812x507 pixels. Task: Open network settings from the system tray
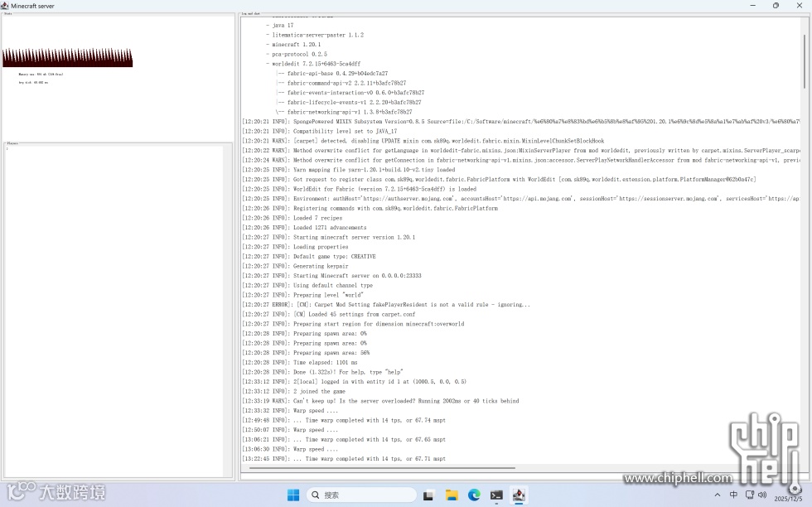[x=749, y=495]
